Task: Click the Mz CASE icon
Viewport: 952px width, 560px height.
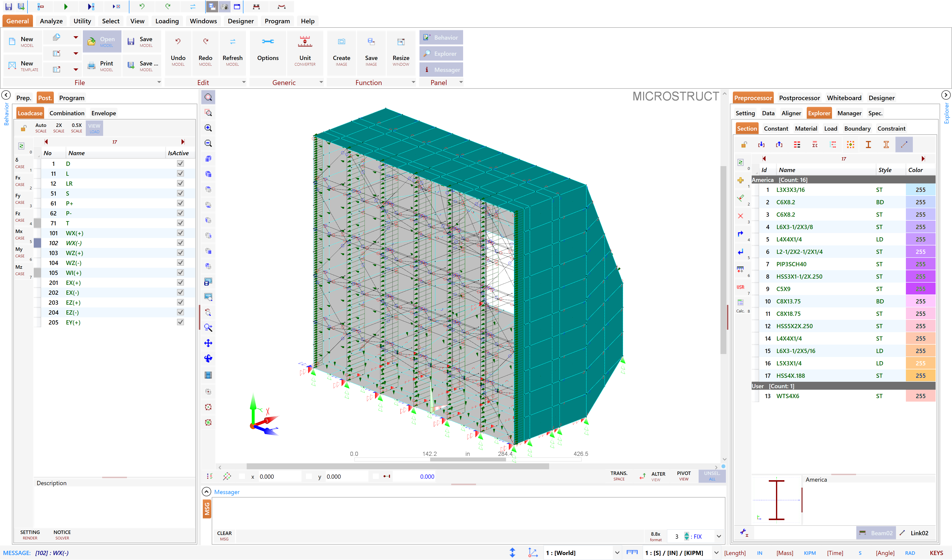Action: (x=20, y=270)
